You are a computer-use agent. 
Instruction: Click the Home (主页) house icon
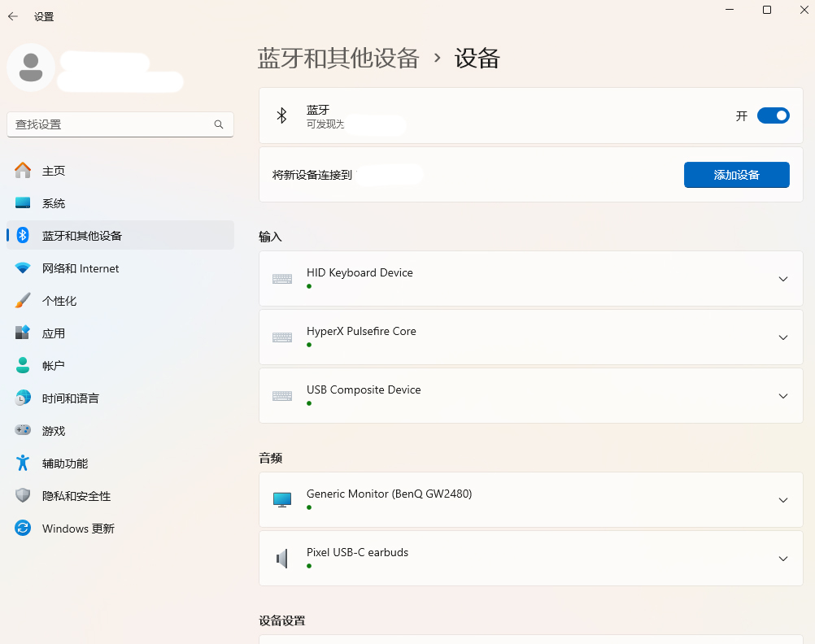(23, 171)
